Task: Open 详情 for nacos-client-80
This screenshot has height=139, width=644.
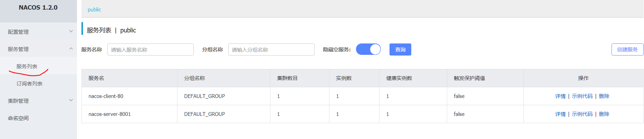Action: pos(560,96)
